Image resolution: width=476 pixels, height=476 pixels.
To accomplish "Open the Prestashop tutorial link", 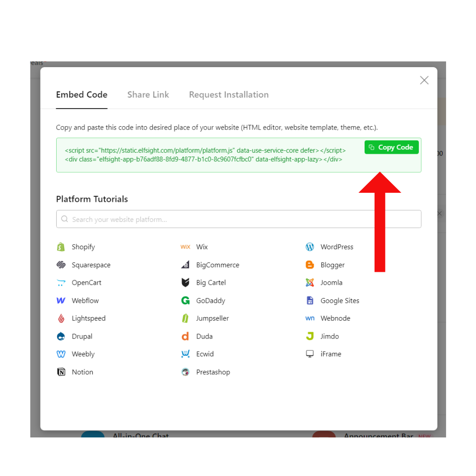I will [213, 372].
